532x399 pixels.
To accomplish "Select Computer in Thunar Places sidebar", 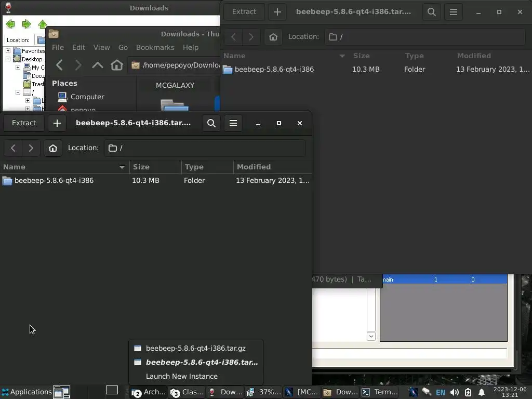I will point(81,97).
